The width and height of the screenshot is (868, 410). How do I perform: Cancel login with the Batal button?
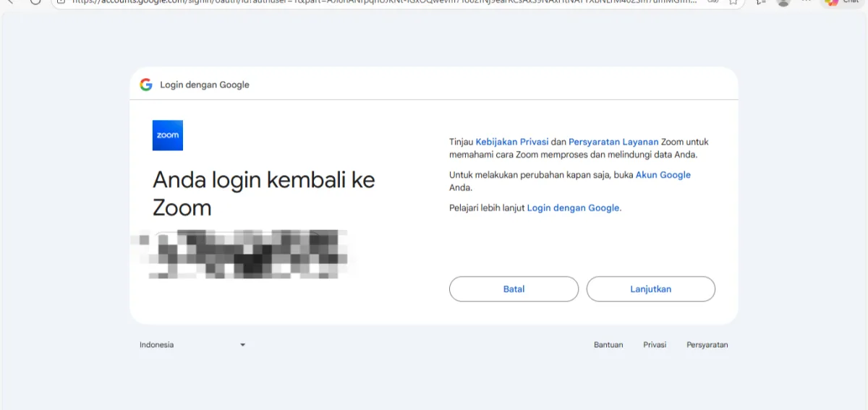pyautogui.click(x=514, y=289)
